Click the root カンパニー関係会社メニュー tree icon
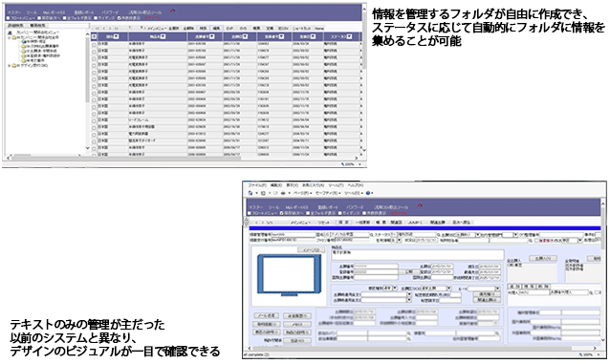 (x=10, y=33)
